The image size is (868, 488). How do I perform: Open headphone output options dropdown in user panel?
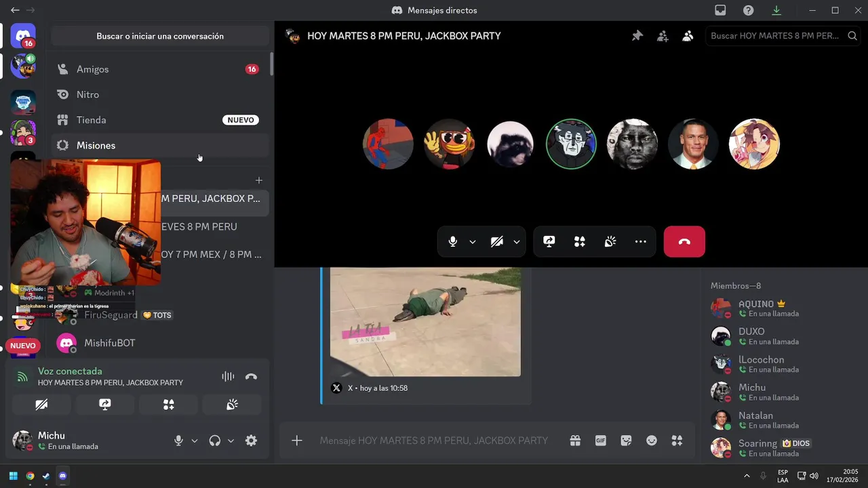(x=231, y=441)
